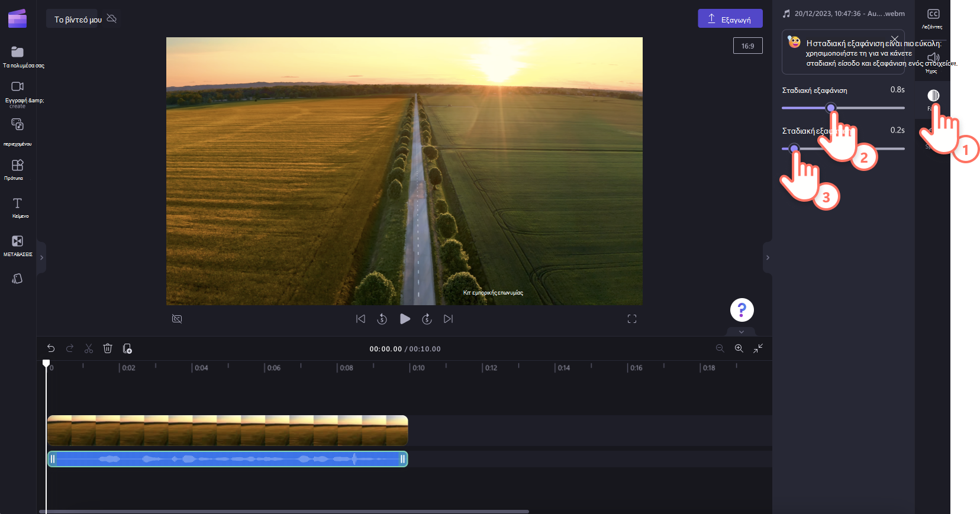Click the horizontal timeline scrollbar

pyautogui.click(x=284, y=512)
